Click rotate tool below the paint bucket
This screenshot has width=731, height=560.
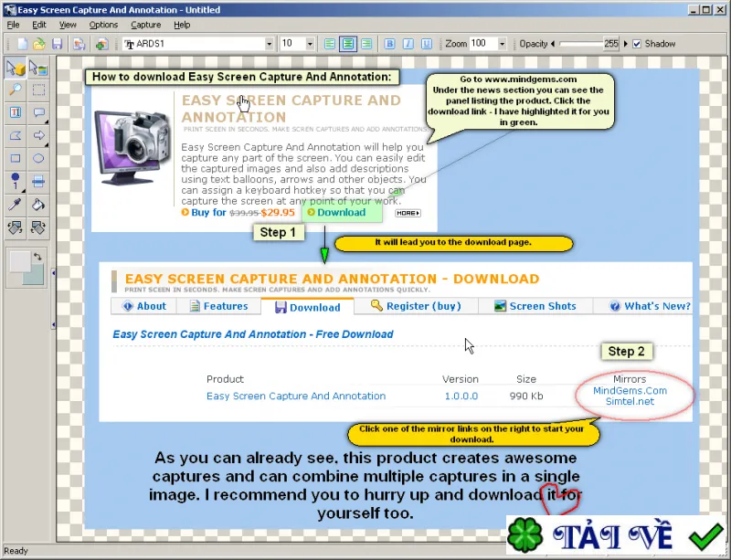coord(38,227)
